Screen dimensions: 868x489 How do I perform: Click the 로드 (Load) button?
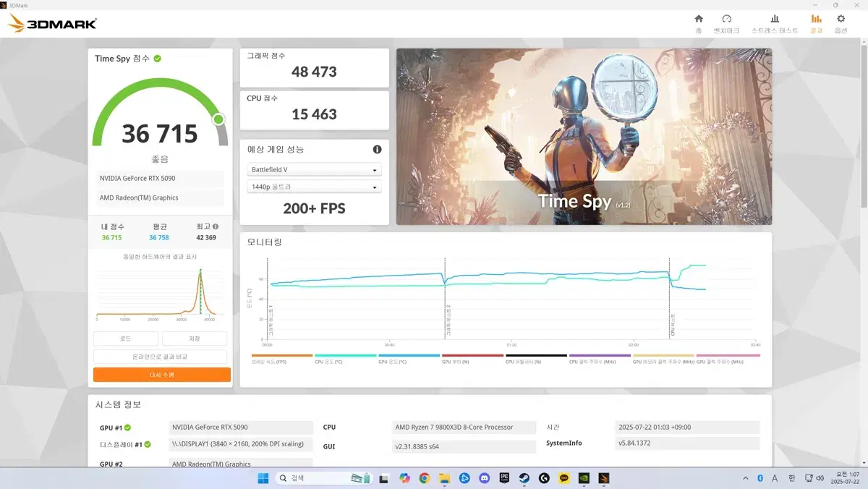click(x=126, y=339)
